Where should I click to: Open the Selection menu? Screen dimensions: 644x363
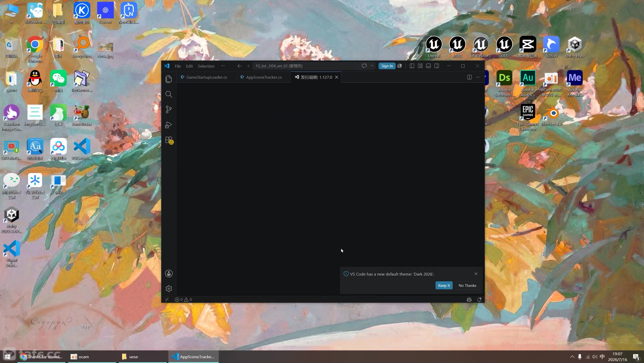click(206, 66)
